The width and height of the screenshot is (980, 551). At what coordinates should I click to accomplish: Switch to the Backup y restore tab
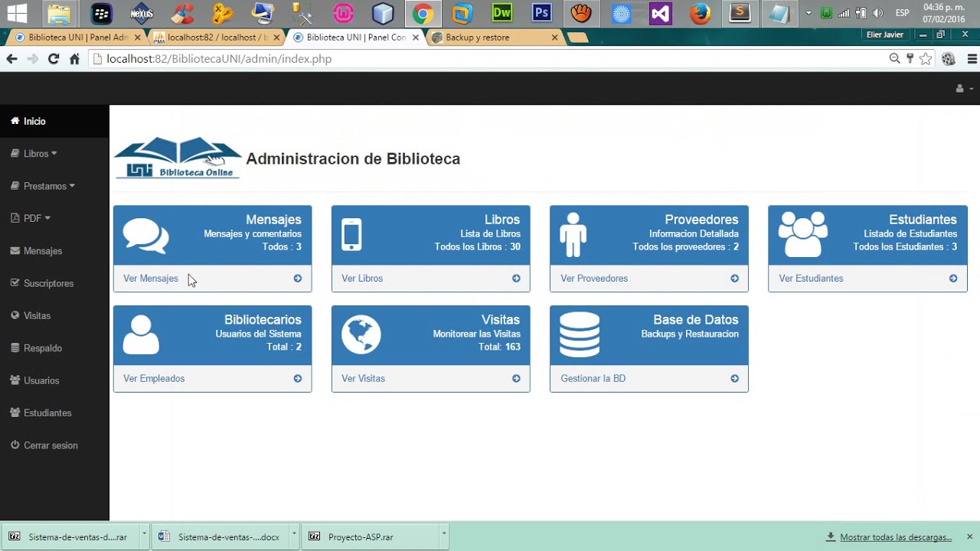point(477,37)
